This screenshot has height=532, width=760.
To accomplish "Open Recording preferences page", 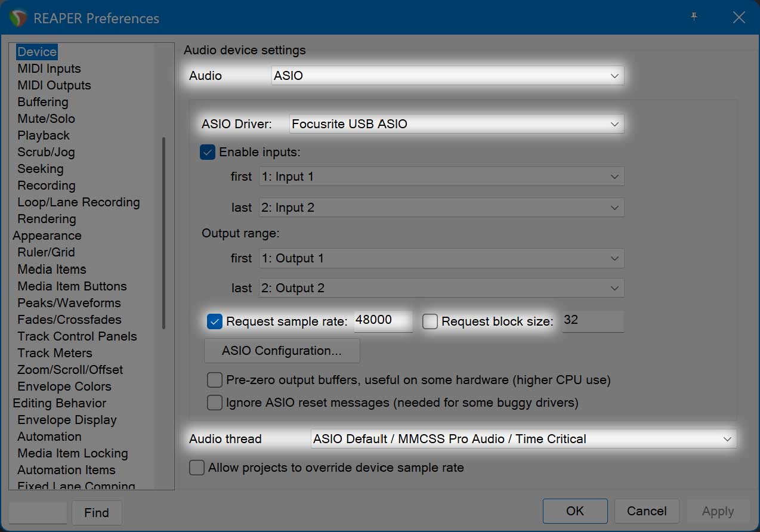I will point(47,185).
